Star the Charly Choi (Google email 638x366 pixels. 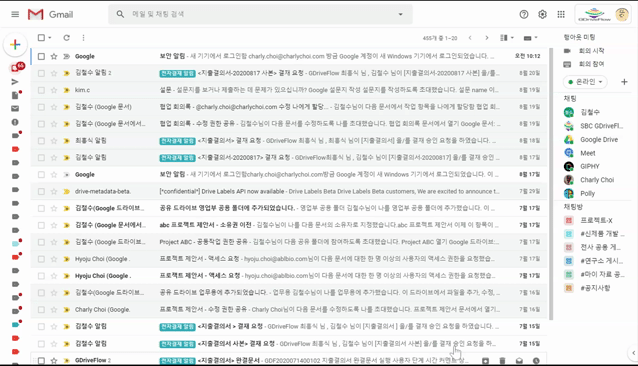tap(54, 309)
